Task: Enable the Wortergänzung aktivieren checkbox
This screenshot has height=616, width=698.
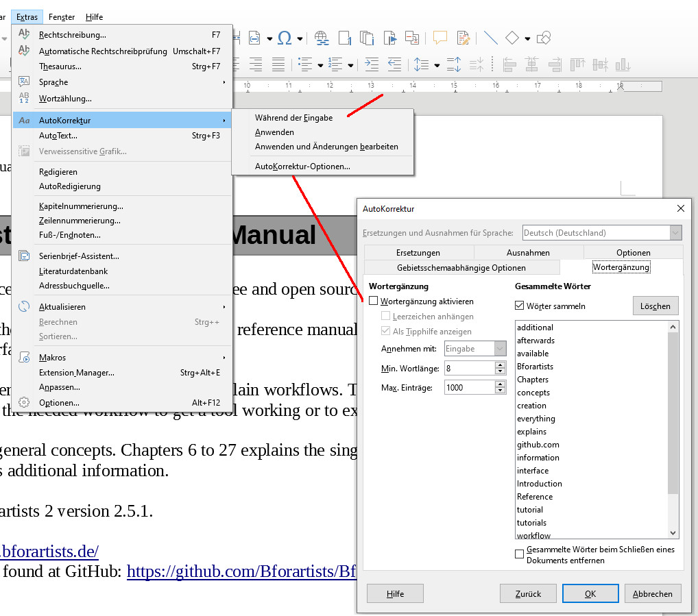Action: click(374, 301)
